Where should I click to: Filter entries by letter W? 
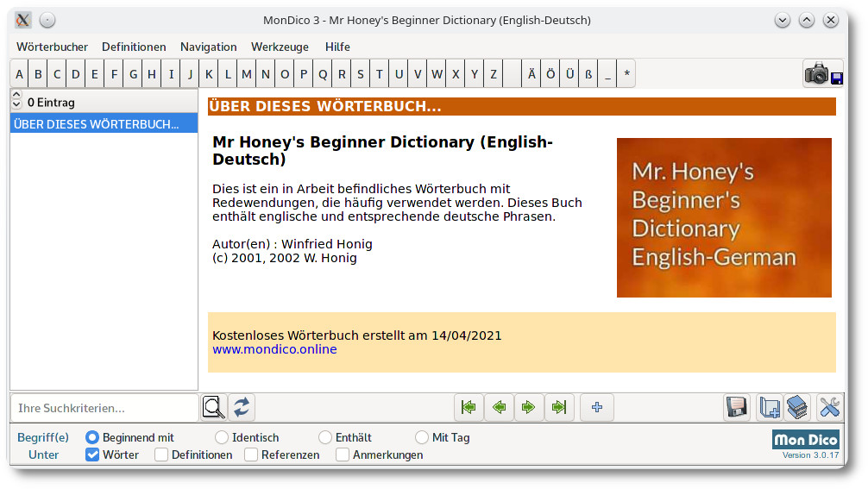[437, 74]
